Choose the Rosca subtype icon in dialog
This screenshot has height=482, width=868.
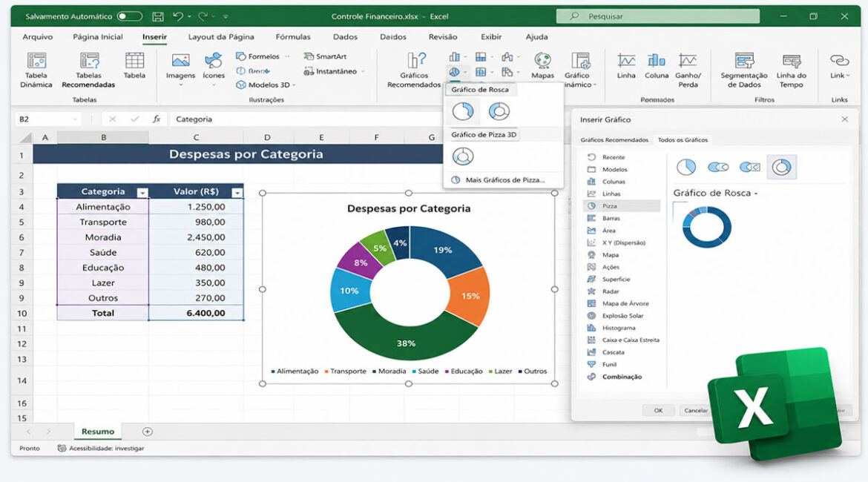tap(781, 167)
